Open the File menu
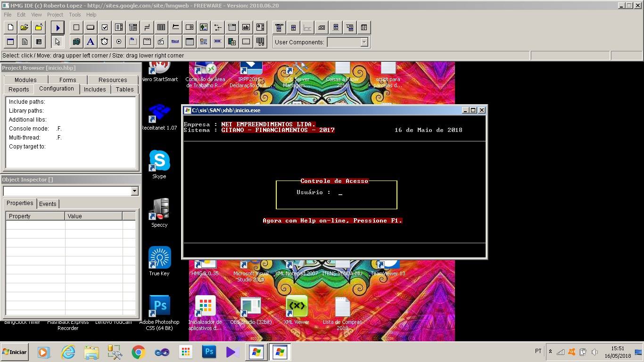This screenshot has height=362, width=644. [x=8, y=15]
